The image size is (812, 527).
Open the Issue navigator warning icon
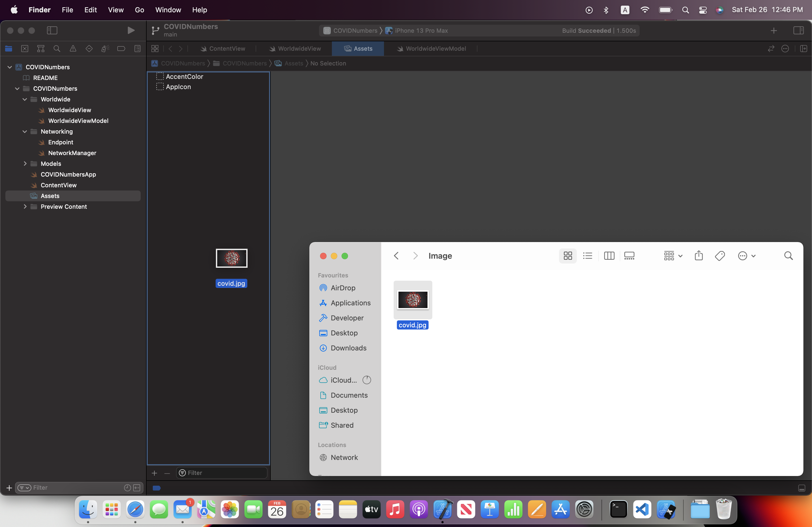tap(73, 49)
